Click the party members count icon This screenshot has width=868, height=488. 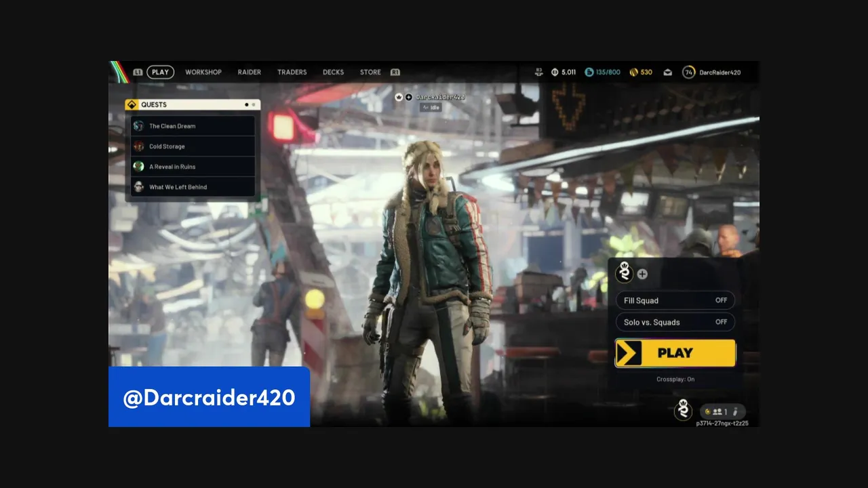tap(717, 411)
